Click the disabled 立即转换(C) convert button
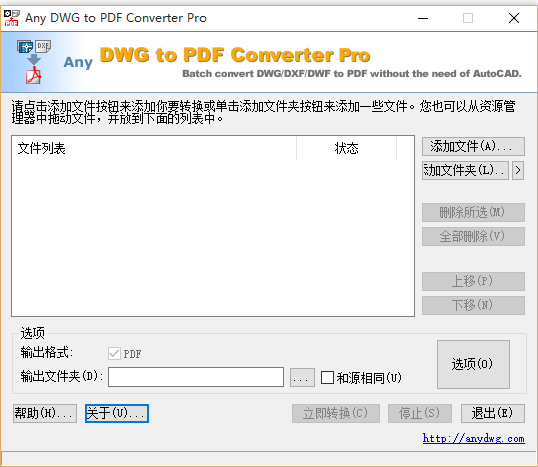538x467 pixels. click(336, 413)
